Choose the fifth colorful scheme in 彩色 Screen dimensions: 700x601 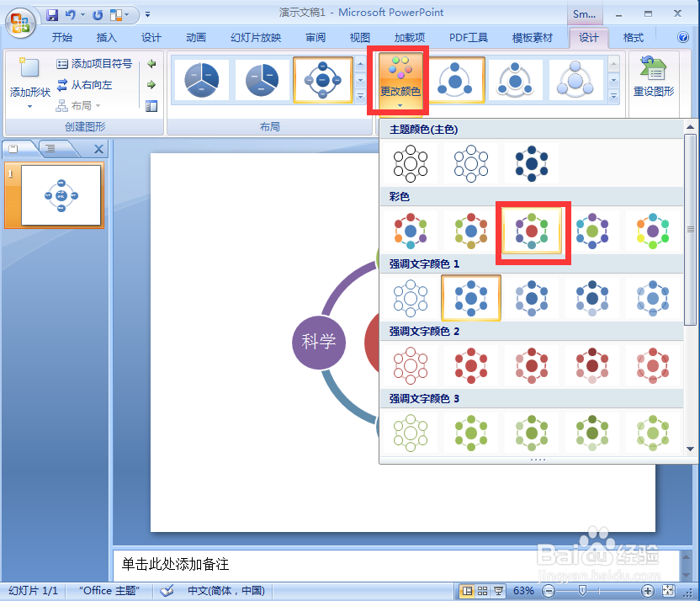[x=653, y=231]
